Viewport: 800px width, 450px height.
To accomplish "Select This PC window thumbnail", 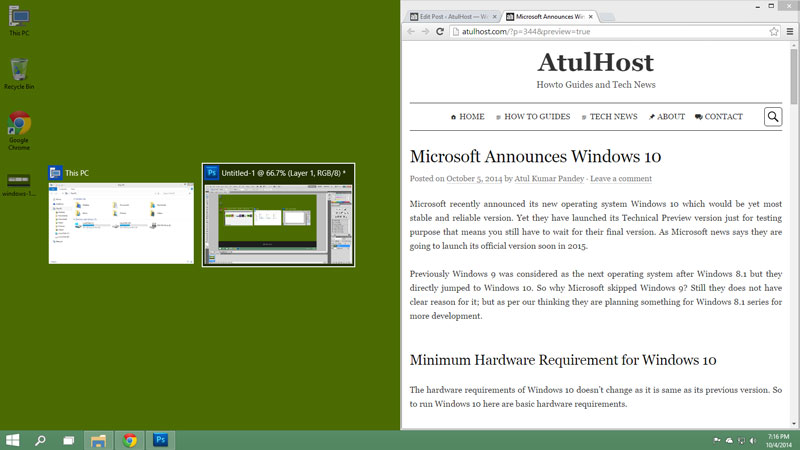I will tap(121, 215).
